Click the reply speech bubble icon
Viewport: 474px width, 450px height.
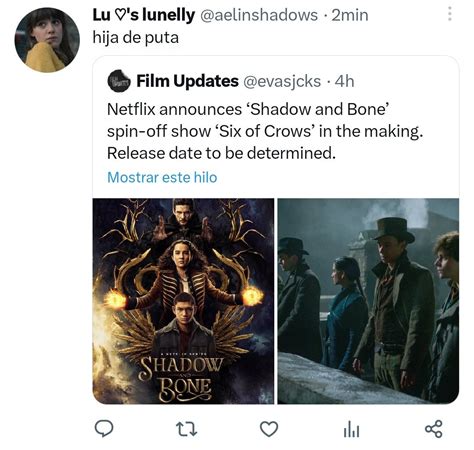(x=104, y=428)
